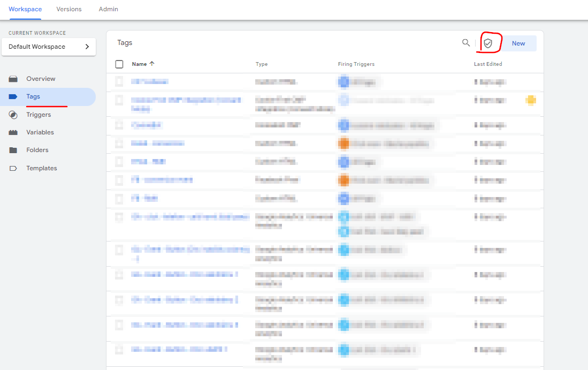Open the consent overview shield icon
588x370 pixels.
point(488,43)
